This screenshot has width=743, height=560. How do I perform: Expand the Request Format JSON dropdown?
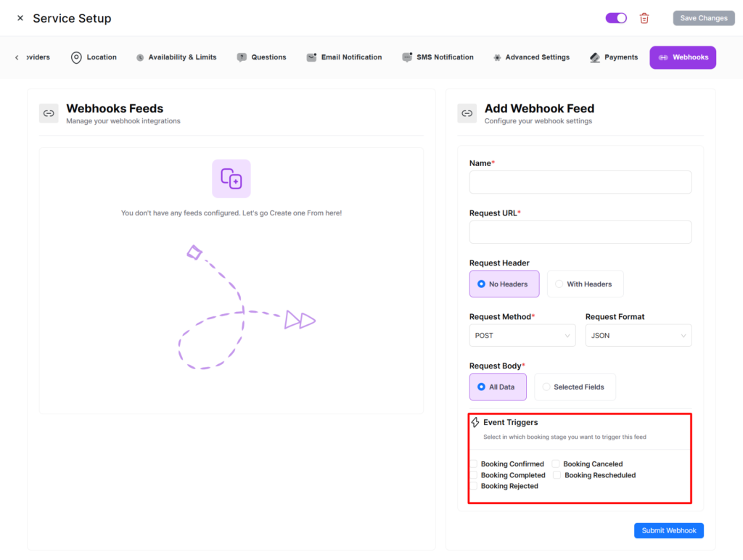click(x=638, y=336)
